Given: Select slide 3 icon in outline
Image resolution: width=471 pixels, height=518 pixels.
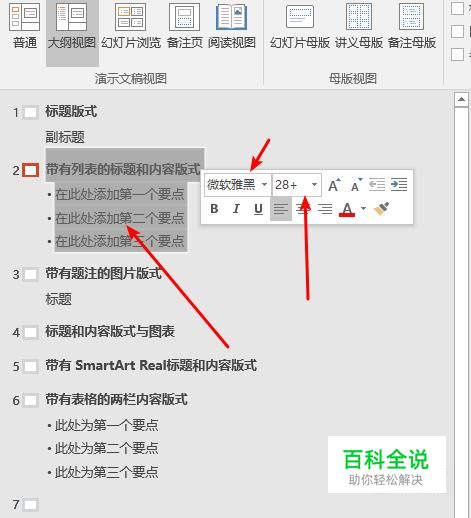Looking at the screenshot, I should pyautogui.click(x=31, y=275).
